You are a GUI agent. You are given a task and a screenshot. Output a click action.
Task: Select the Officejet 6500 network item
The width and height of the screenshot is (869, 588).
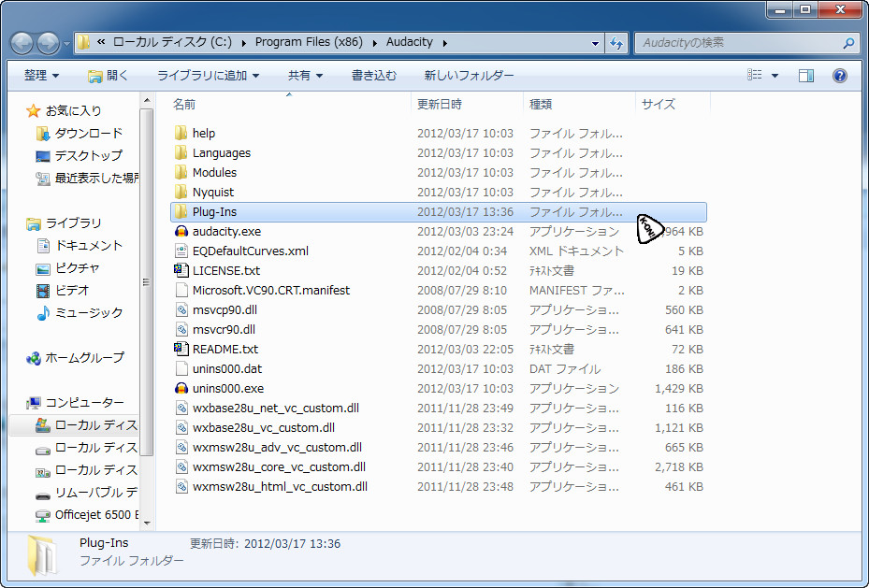86,515
